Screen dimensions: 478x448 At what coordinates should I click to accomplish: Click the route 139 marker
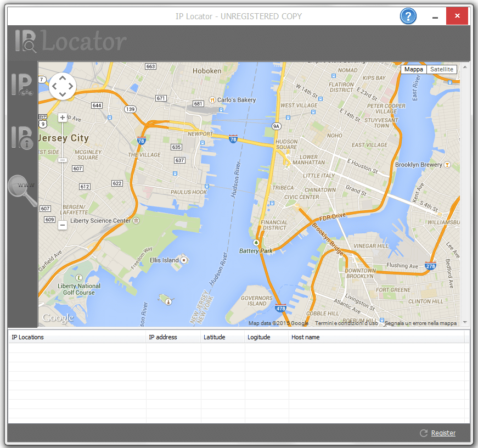[x=130, y=109]
